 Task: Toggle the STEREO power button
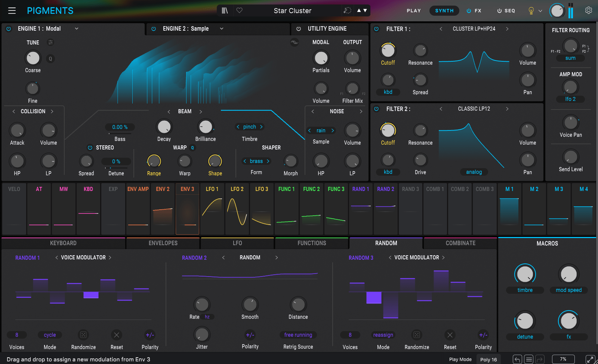pos(90,148)
